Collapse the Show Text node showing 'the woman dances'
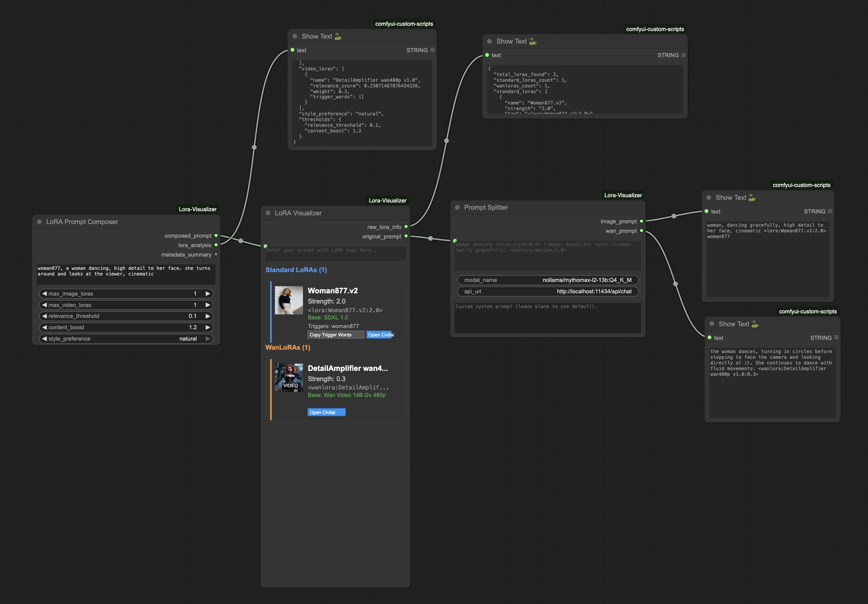Screen dimensions: 868x604 712,324
